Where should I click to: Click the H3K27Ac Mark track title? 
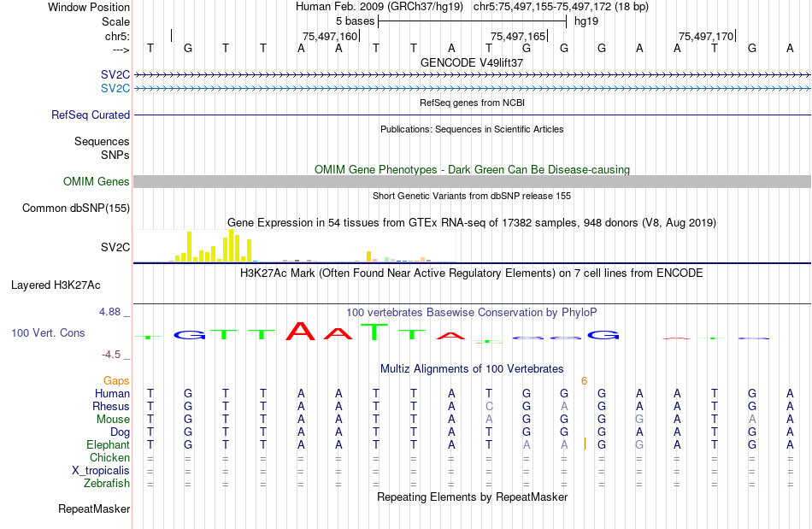(472, 273)
